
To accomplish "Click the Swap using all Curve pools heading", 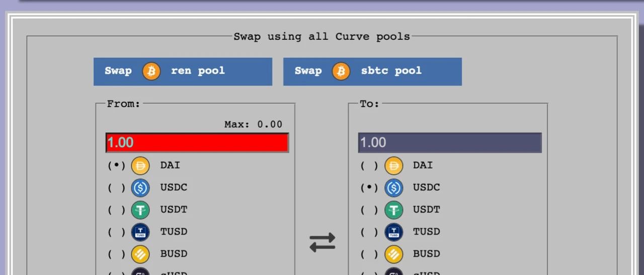I will [322, 37].
